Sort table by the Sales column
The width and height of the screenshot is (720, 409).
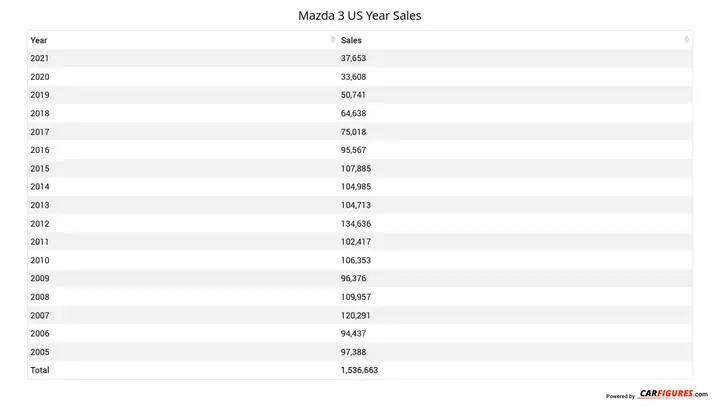687,40
